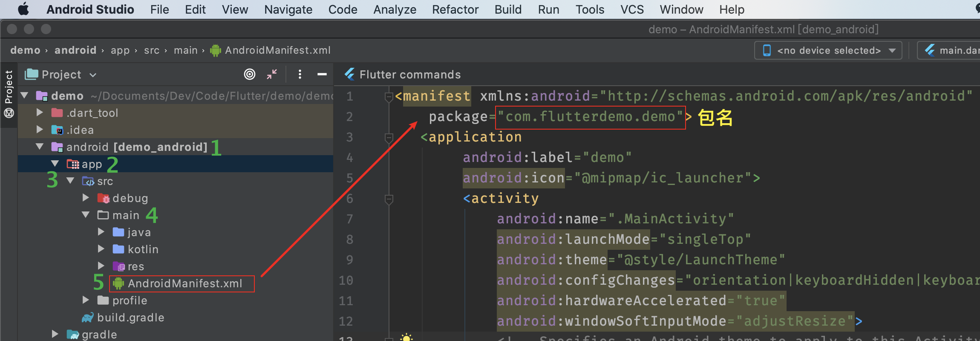
Task: Click the android breadcrumb
Action: 75,50
